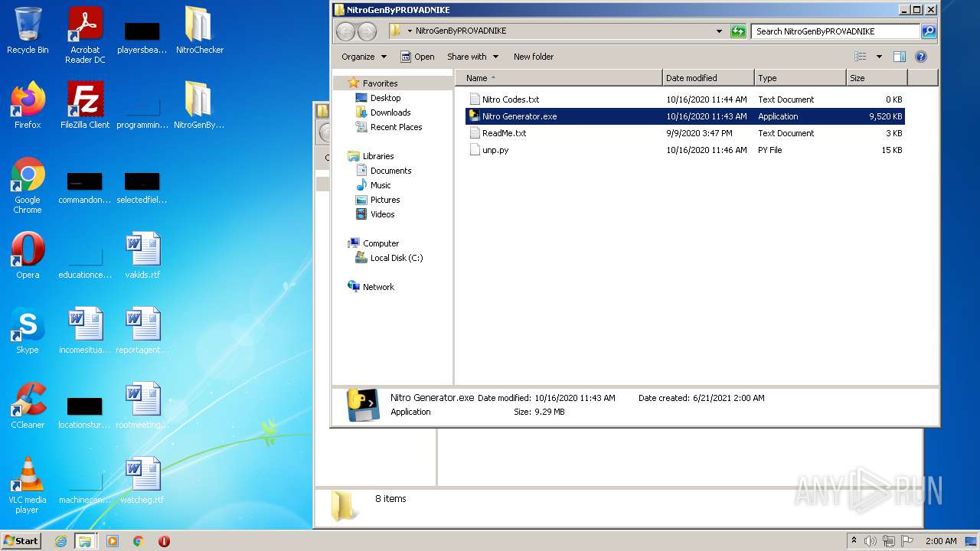This screenshot has height=551, width=980.
Task: Launch Skype from the desktop
Action: (x=28, y=331)
